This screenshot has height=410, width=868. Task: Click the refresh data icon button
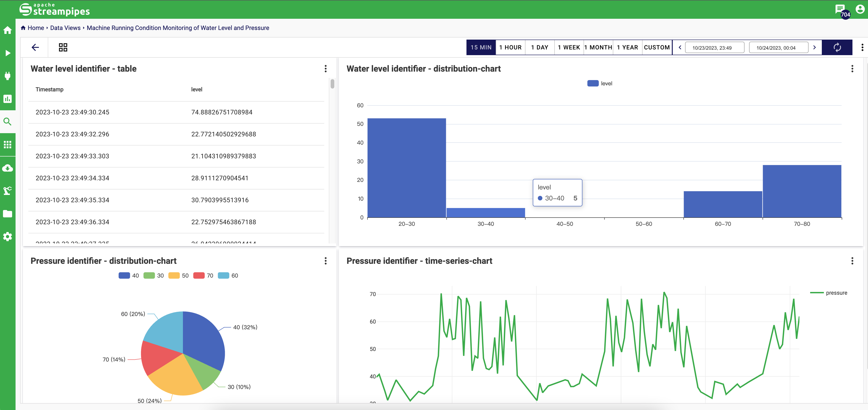click(x=837, y=48)
